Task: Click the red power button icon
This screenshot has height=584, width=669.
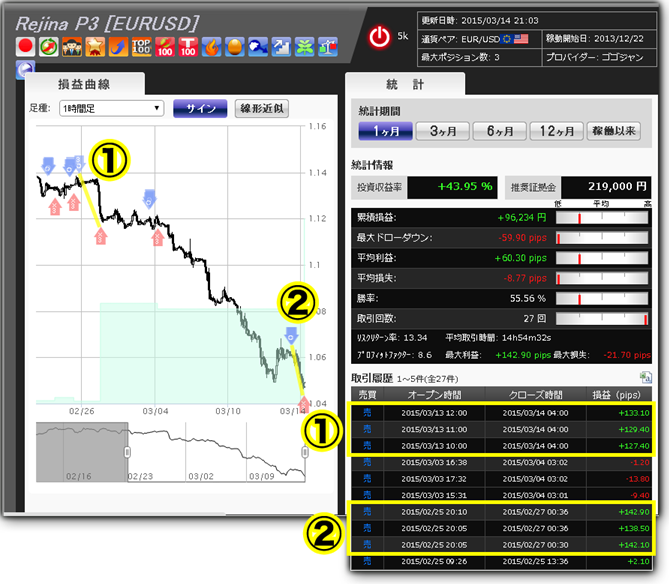Action: coord(380,37)
